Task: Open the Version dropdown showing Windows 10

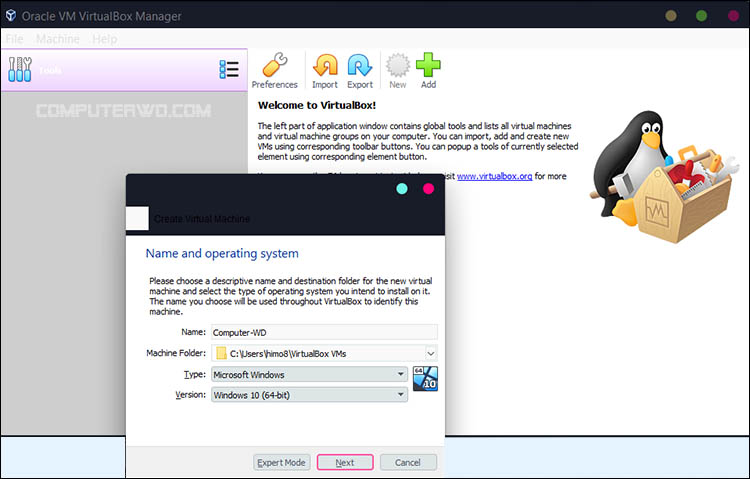Action: [x=309, y=395]
